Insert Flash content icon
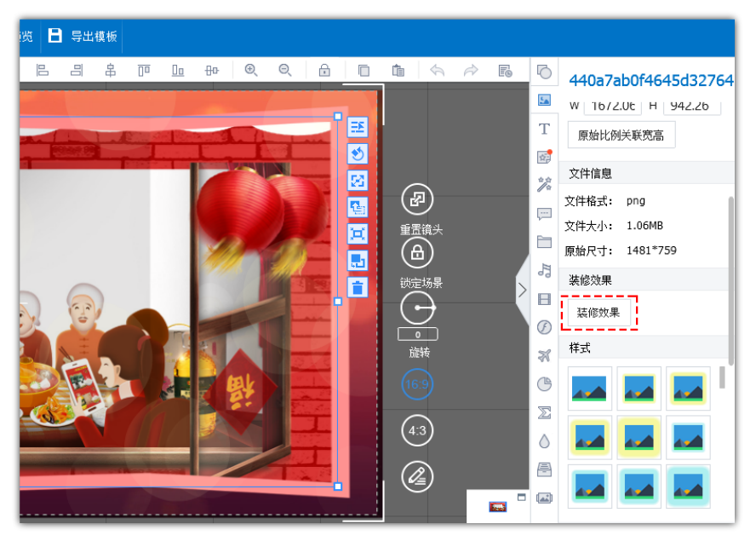756x547 pixels. (x=544, y=327)
